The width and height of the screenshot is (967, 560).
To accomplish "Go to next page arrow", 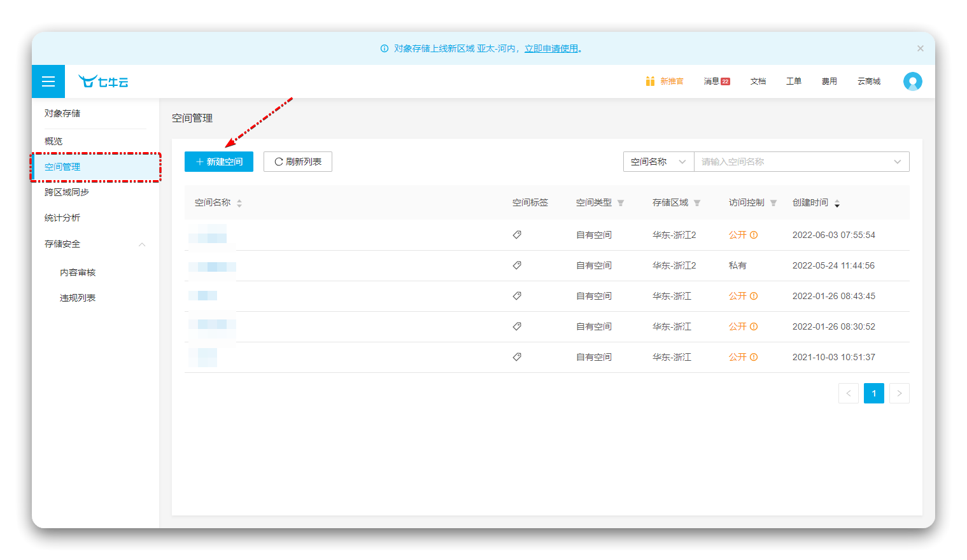I will 900,393.
